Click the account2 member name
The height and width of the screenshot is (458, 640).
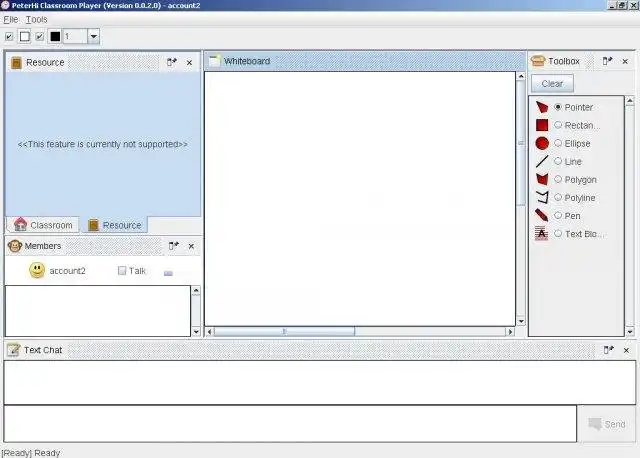tap(67, 271)
